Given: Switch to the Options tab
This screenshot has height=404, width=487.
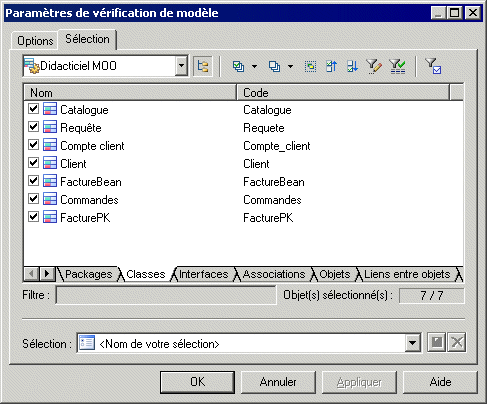Looking at the screenshot, I should [35, 41].
